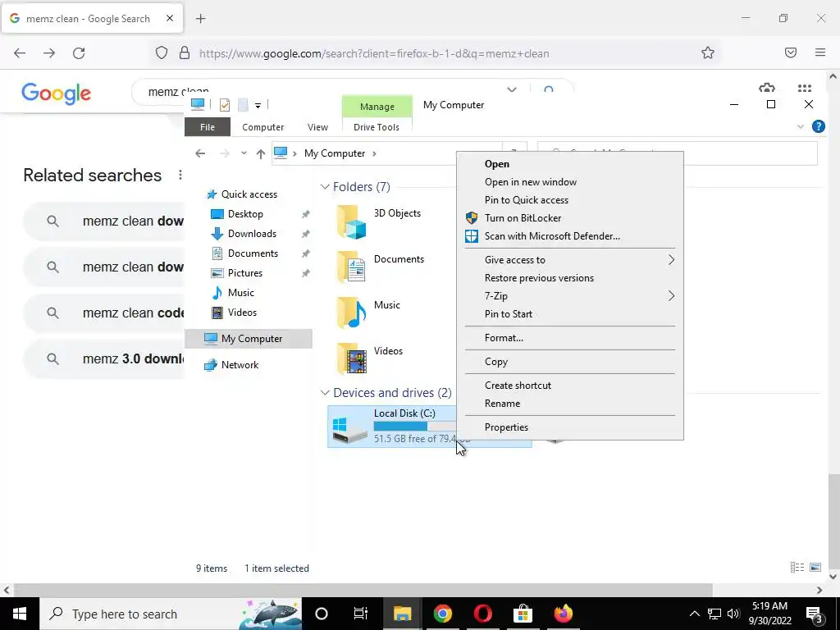Open the Firefox hamburger menu

point(820,52)
